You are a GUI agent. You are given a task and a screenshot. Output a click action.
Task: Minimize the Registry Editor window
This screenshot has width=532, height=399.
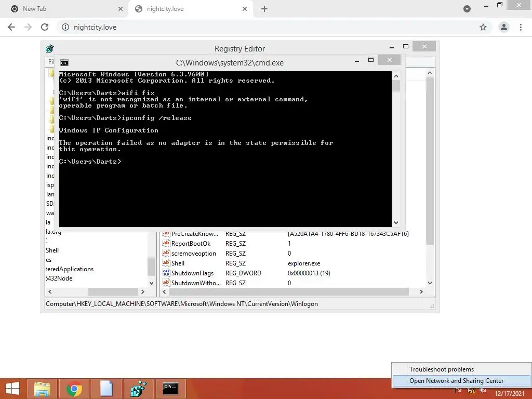[392, 47]
